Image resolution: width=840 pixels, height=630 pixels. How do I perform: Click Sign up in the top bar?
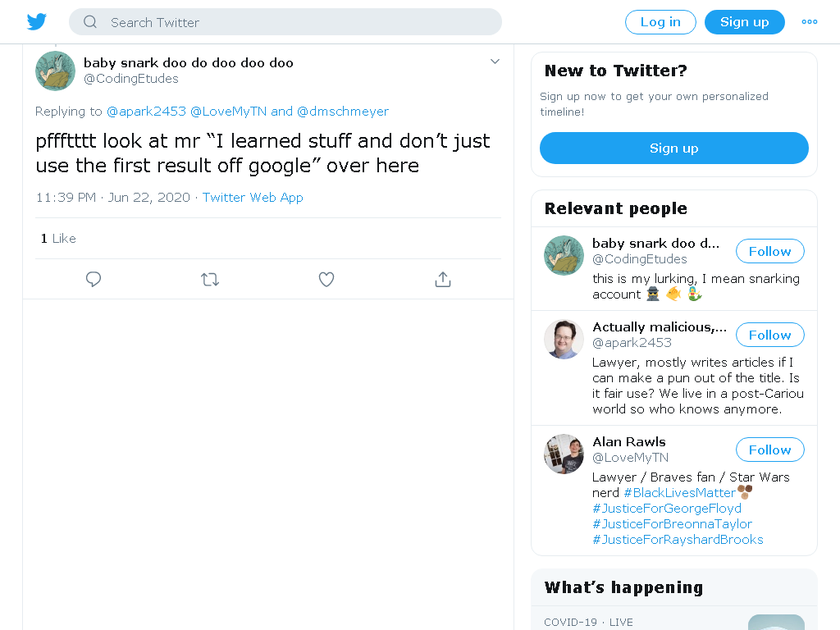click(x=745, y=22)
